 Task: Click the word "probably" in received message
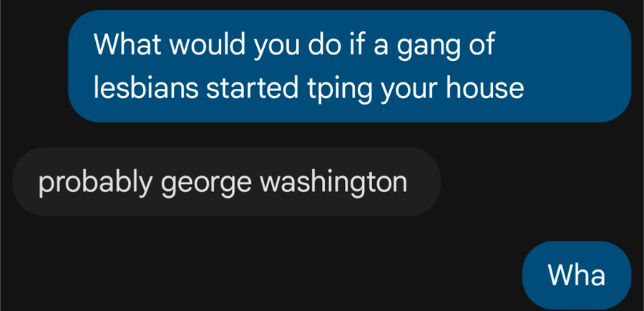pyautogui.click(x=95, y=183)
